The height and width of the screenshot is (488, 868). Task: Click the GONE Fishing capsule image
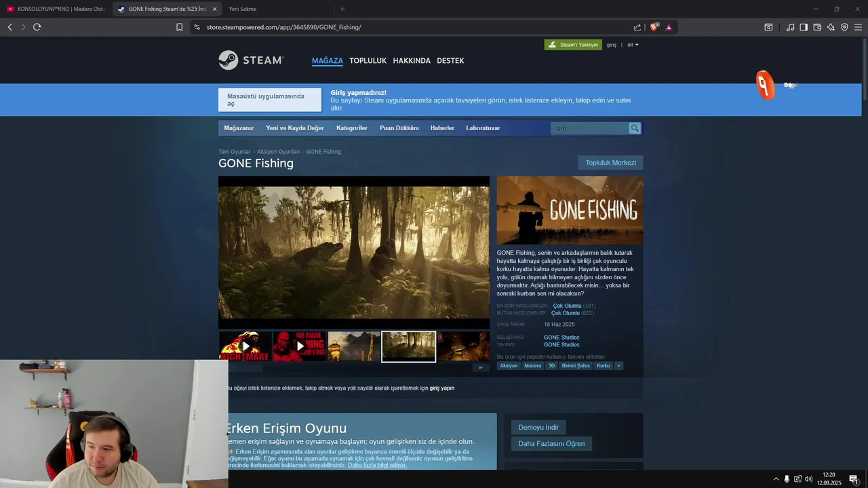click(570, 210)
